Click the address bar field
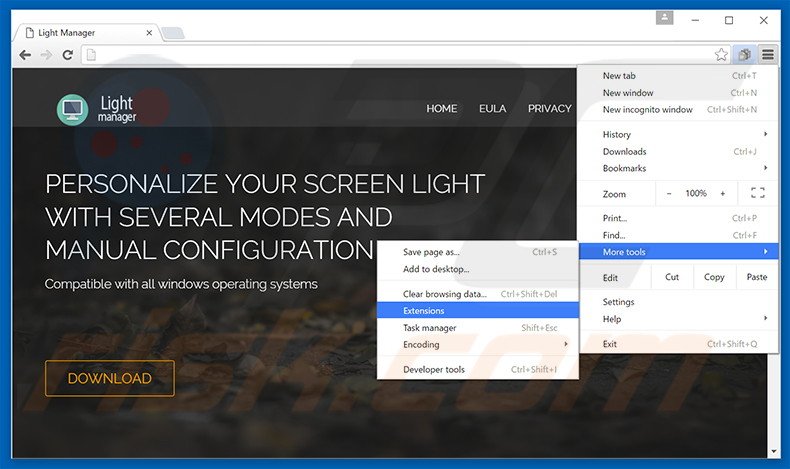Image resolution: width=790 pixels, height=469 pixels. tap(406, 55)
